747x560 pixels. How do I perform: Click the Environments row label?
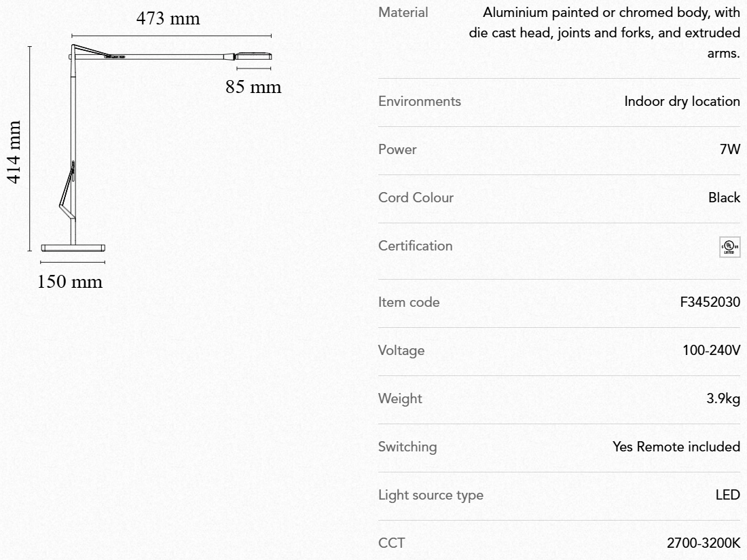click(419, 102)
